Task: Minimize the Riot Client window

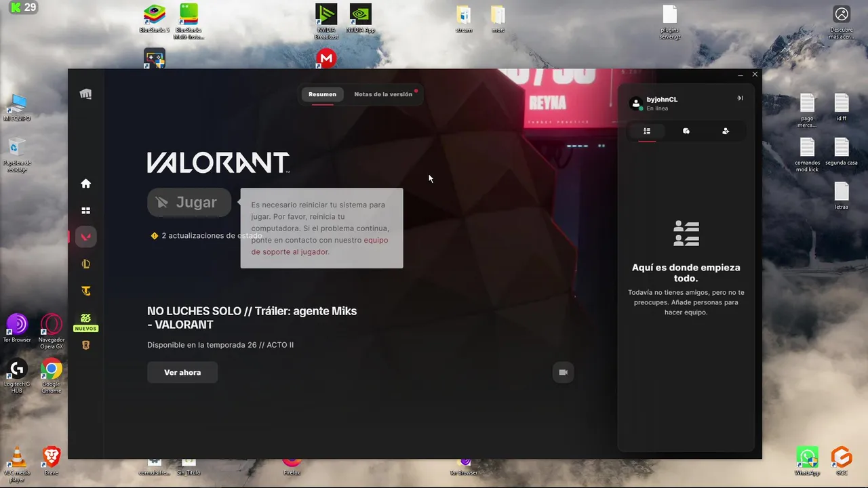Action: pyautogui.click(x=741, y=75)
